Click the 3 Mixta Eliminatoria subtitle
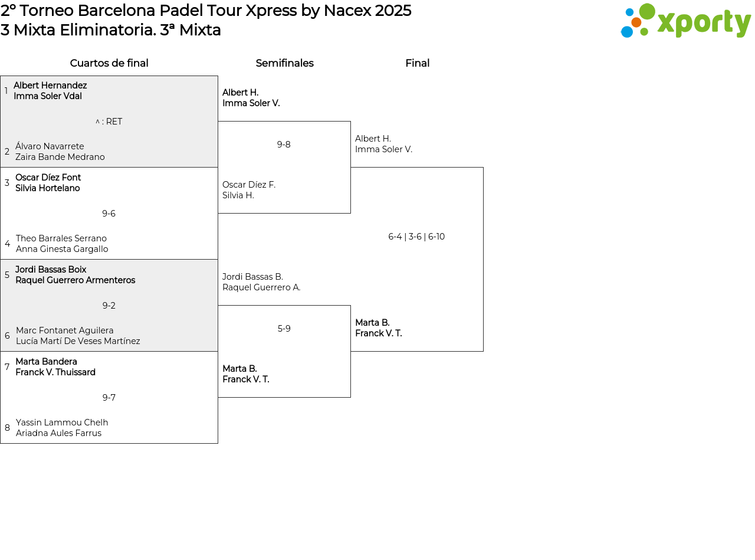The height and width of the screenshot is (560, 755). (111, 30)
